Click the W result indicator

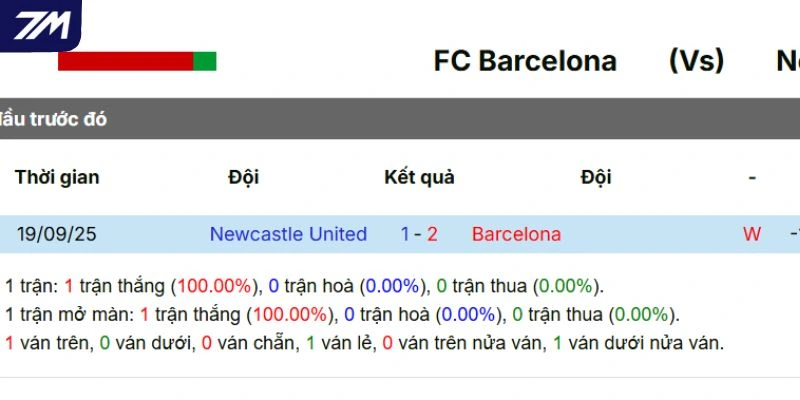[752, 234]
